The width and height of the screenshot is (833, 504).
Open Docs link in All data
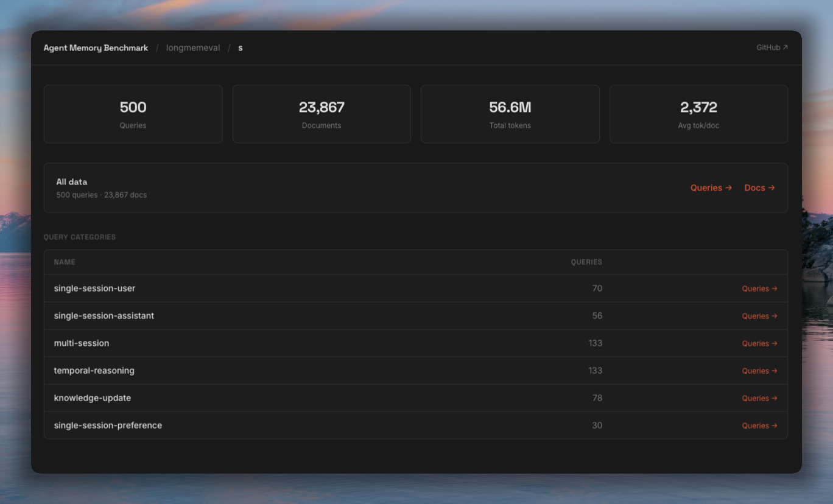[x=759, y=188]
